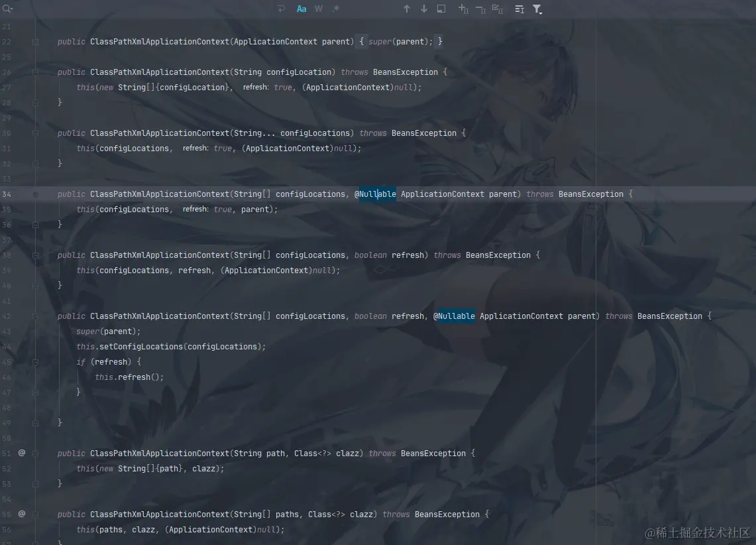Click the 'refresh:' inlay hint on line 27
756x545 pixels.
256,88
